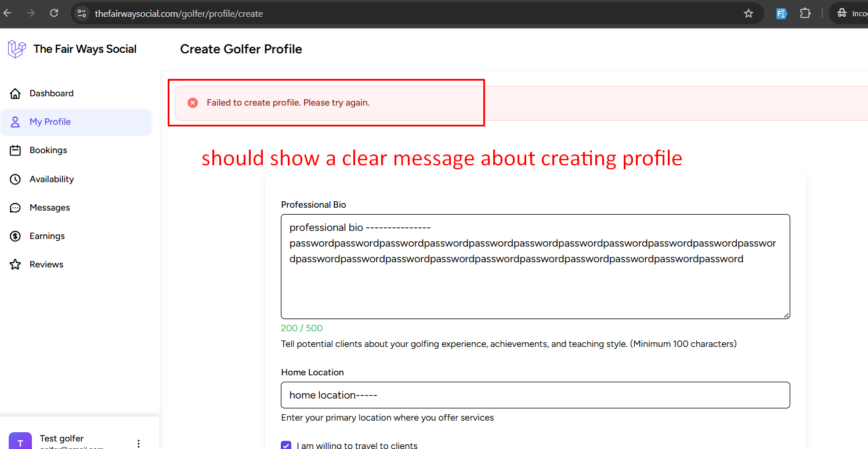Click The Fair Ways Social logo icon
The width and height of the screenshot is (868, 449).
[x=16, y=49]
